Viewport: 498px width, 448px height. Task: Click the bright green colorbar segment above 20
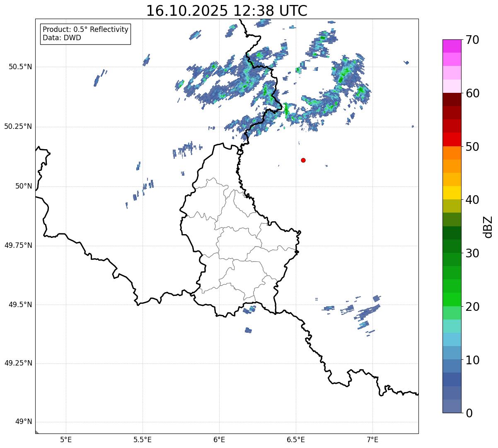(452, 299)
